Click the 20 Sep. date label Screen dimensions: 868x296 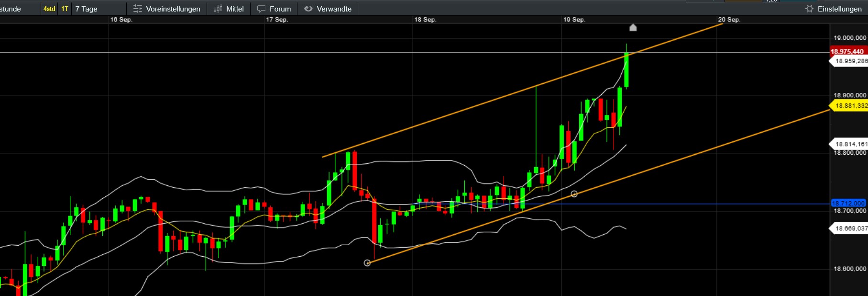tap(729, 20)
